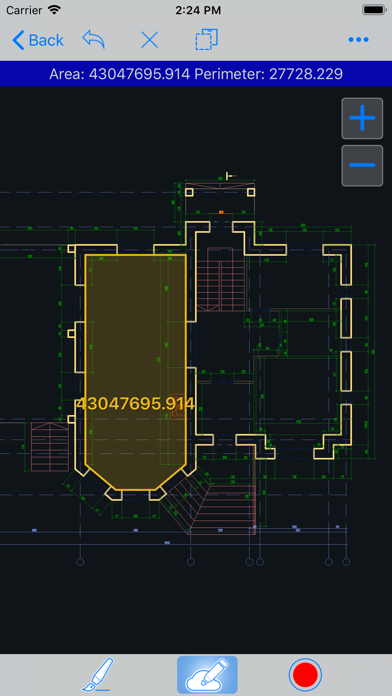392x696 pixels.
Task: Open the three-dots more menu
Action: point(358,40)
